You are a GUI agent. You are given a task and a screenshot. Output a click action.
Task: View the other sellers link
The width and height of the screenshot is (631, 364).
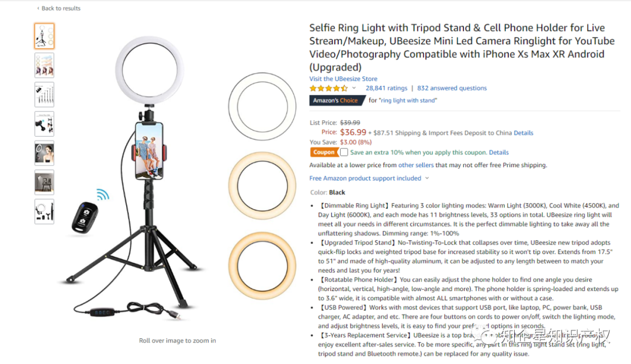pyautogui.click(x=416, y=165)
